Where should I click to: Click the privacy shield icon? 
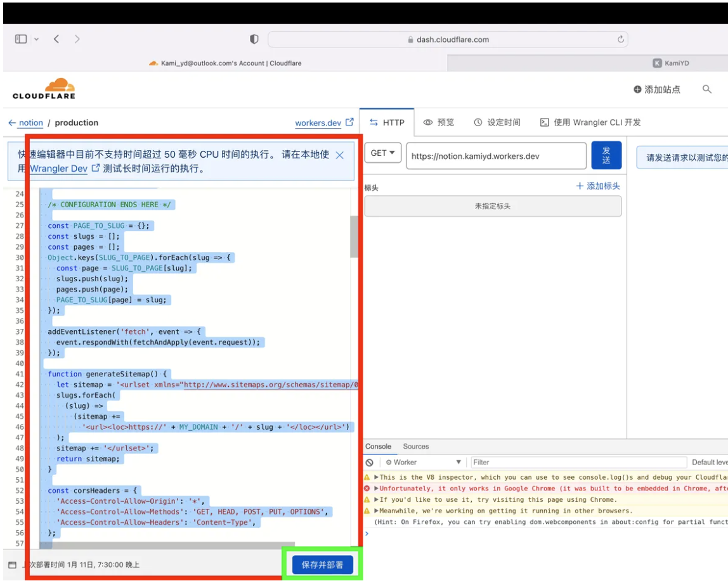[254, 39]
